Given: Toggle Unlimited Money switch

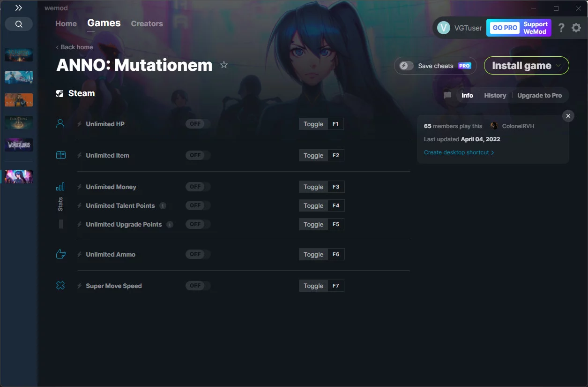Looking at the screenshot, I should point(198,187).
